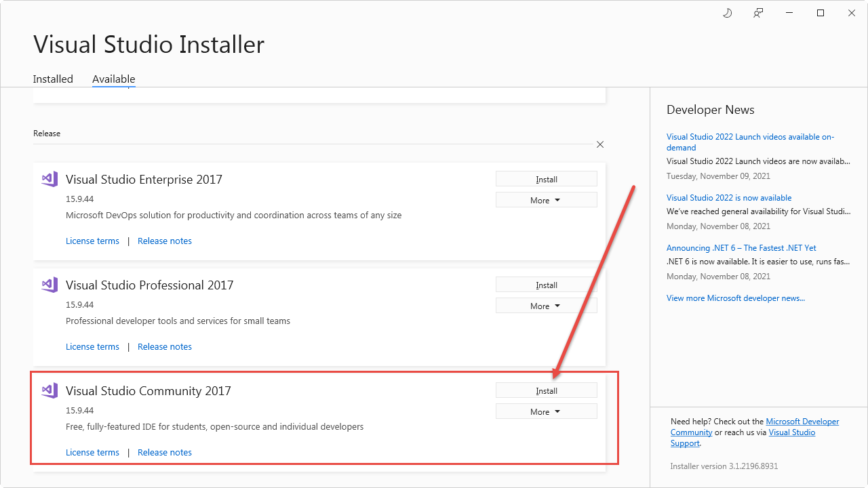Click the Visual Studio Enterprise 2017 title

tap(144, 180)
